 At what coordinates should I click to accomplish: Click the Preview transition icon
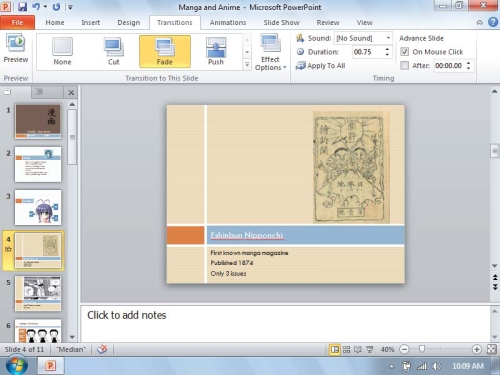click(16, 48)
